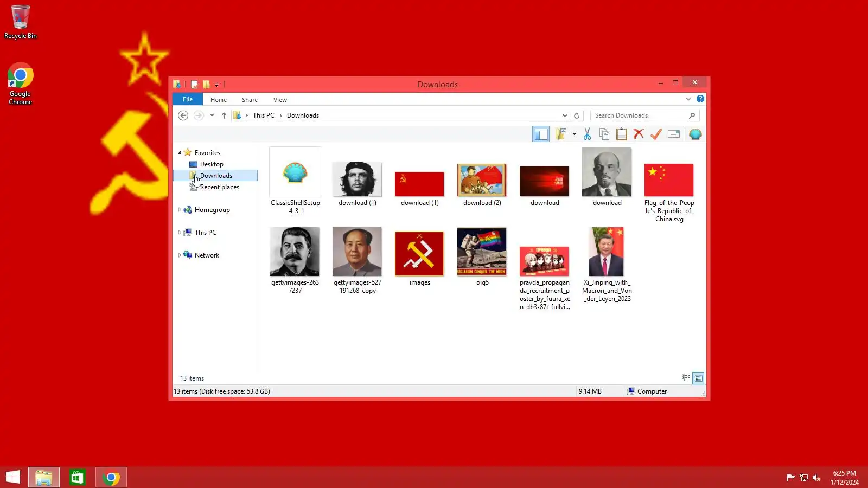The image size is (868, 488).
Task: Click New folder in Quick Access Toolbar
Action: [x=206, y=84]
